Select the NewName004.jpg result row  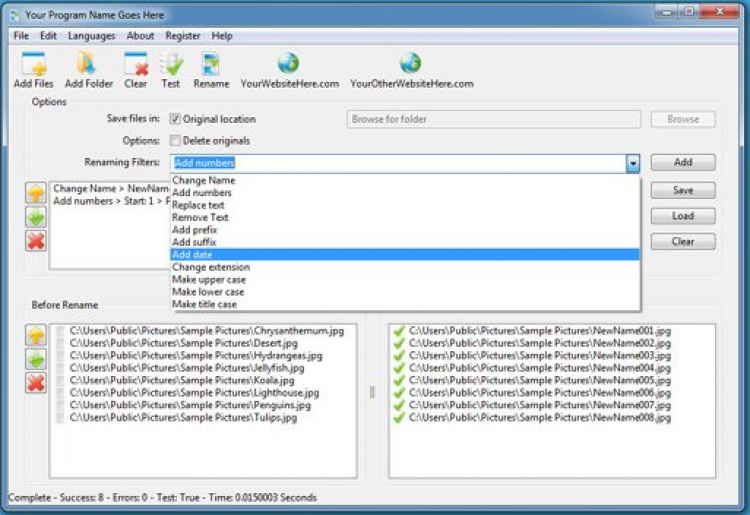(540, 368)
